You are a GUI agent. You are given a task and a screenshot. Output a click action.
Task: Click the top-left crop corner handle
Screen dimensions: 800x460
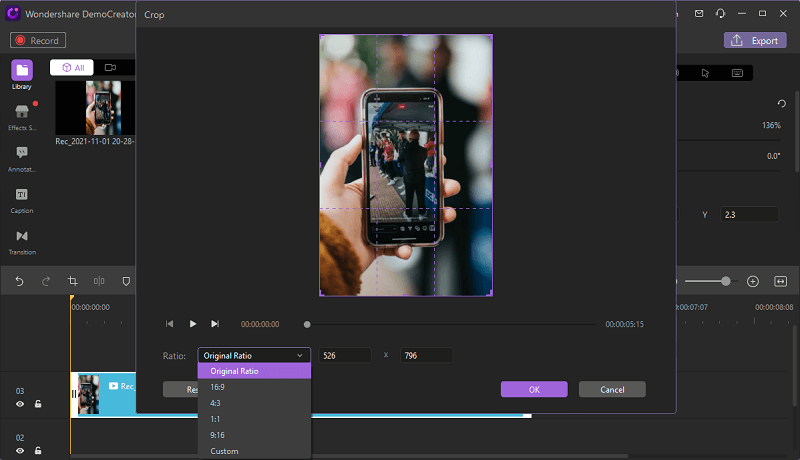pos(321,36)
